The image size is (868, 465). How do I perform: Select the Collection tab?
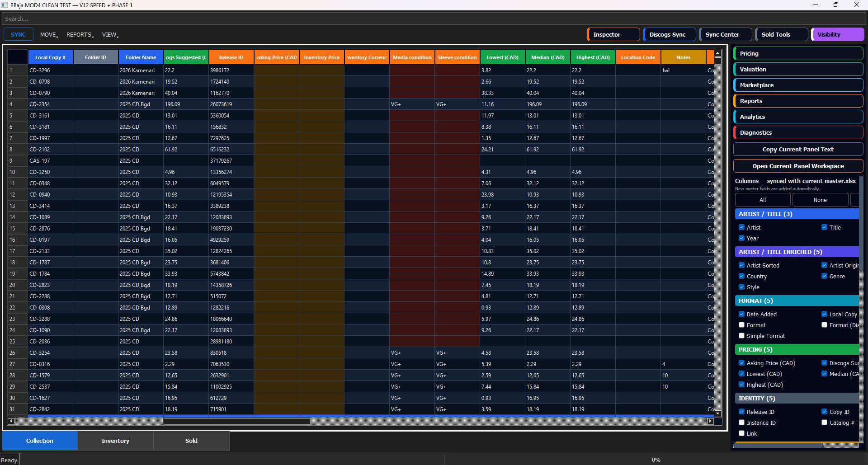click(40, 441)
